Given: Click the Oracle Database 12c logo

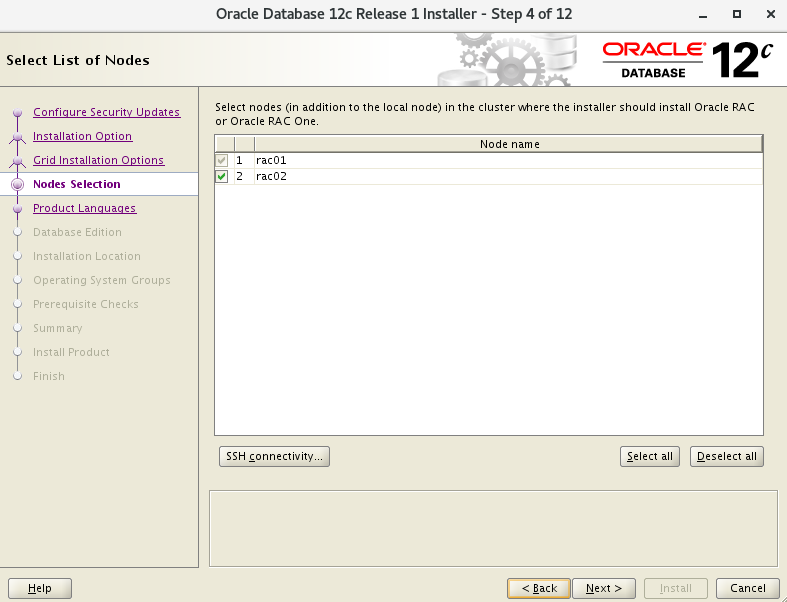Looking at the screenshot, I should pos(687,60).
